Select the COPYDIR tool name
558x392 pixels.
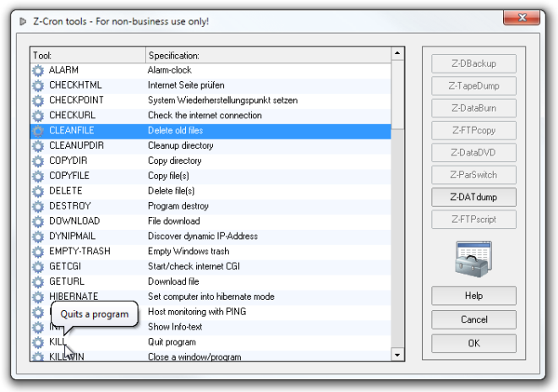click(68, 161)
